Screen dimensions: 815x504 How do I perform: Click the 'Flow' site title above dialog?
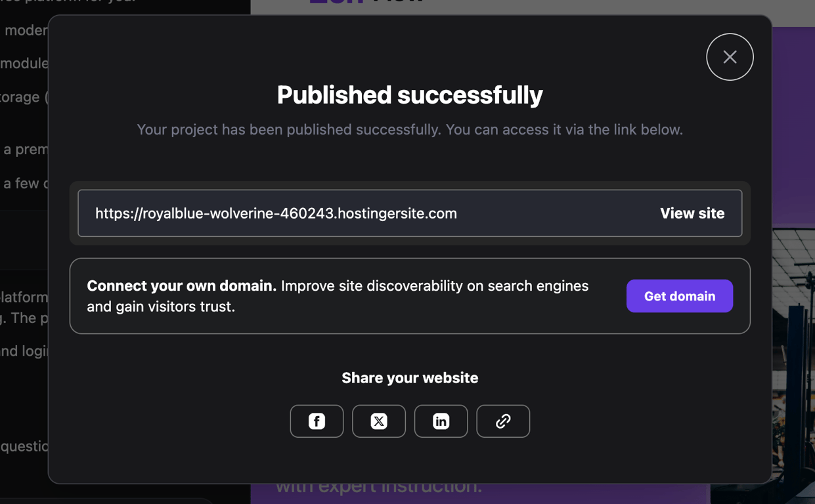click(398, 3)
